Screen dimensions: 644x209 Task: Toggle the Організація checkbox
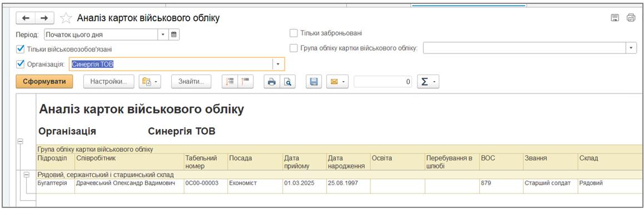(19, 64)
